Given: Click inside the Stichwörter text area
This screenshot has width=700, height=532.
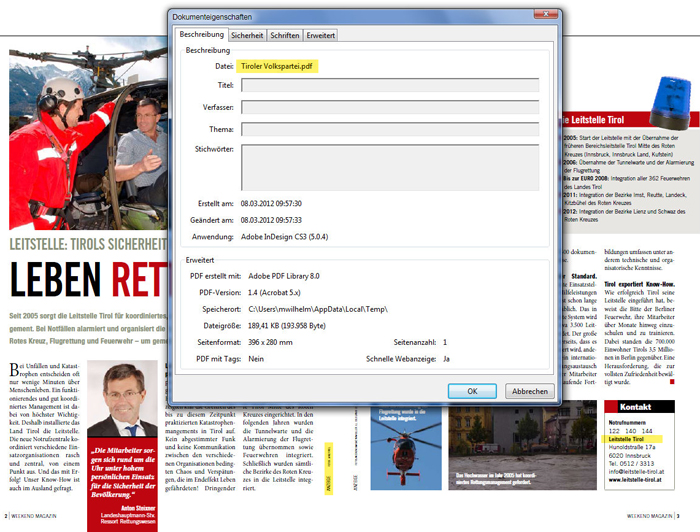Looking at the screenshot, I should click(x=390, y=167).
